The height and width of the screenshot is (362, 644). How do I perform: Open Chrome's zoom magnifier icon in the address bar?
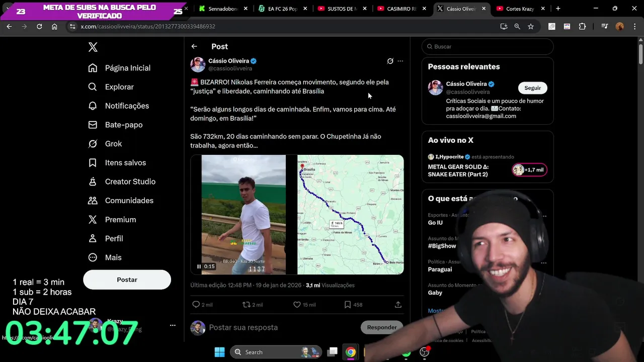click(x=517, y=26)
